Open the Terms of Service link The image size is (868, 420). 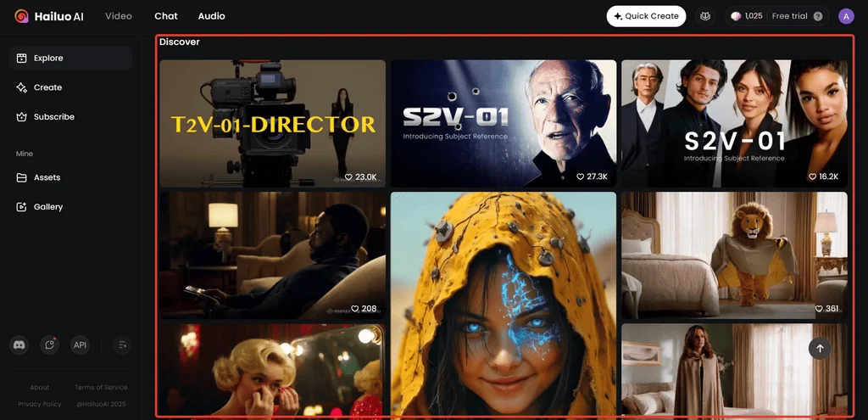point(101,388)
